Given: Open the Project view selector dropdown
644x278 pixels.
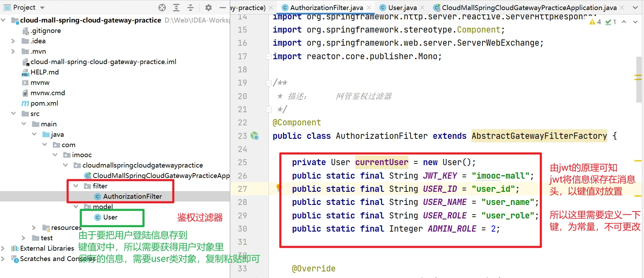Looking at the screenshot, I should (42, 8).
